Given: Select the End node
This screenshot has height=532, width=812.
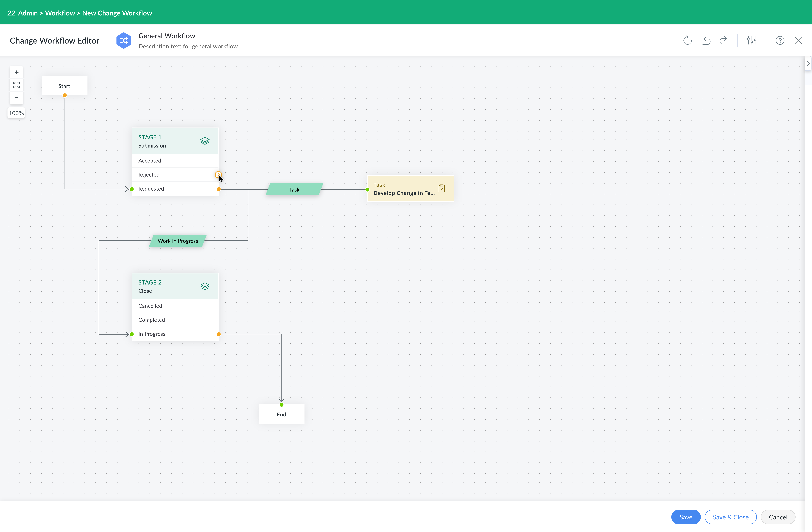Looking at the screenshot, I should coord(281,414).
